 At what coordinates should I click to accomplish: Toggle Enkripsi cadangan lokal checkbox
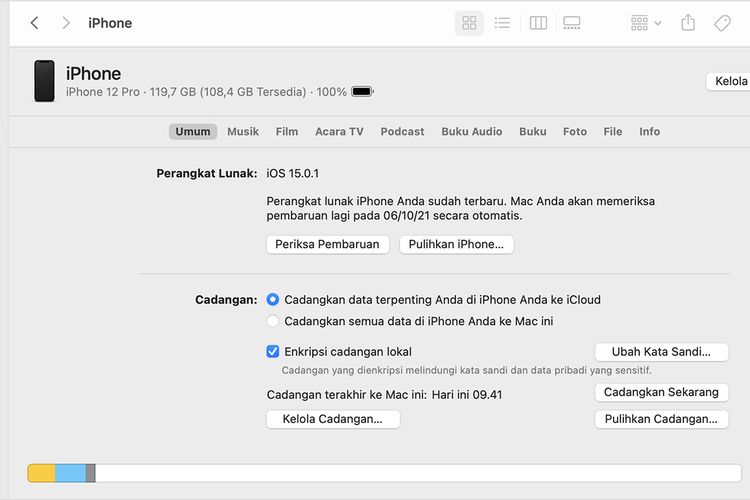pos(273,352)
